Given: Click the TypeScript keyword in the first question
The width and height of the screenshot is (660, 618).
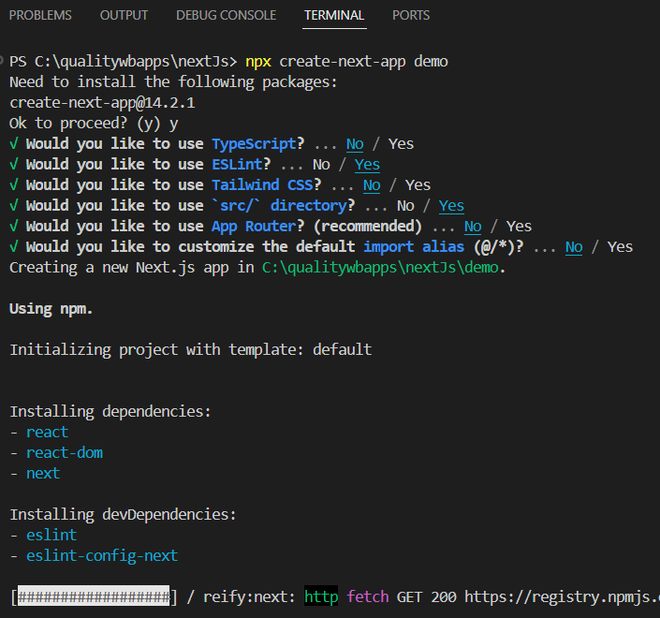Looking at the screenshot, I should click(254, 144).
